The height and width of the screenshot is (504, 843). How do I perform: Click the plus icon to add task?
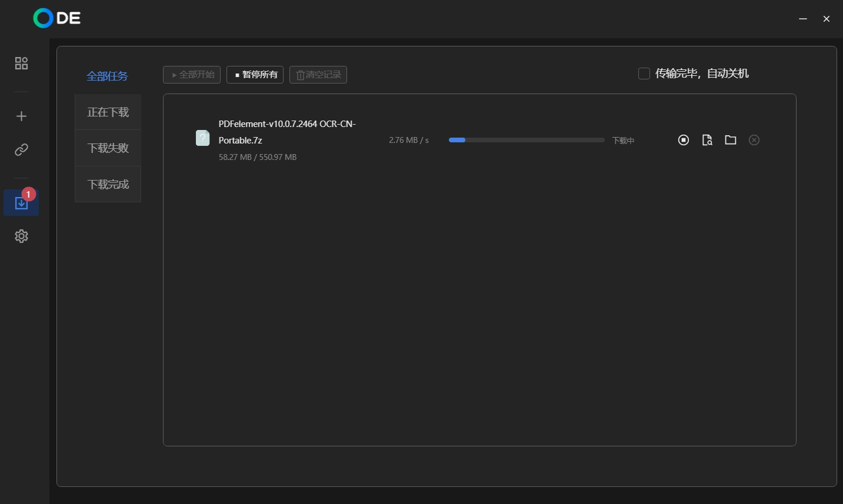click(21, 116)
